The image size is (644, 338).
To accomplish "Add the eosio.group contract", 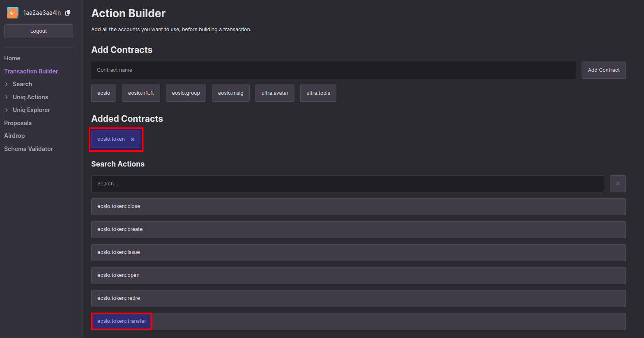I will [186, 93].
